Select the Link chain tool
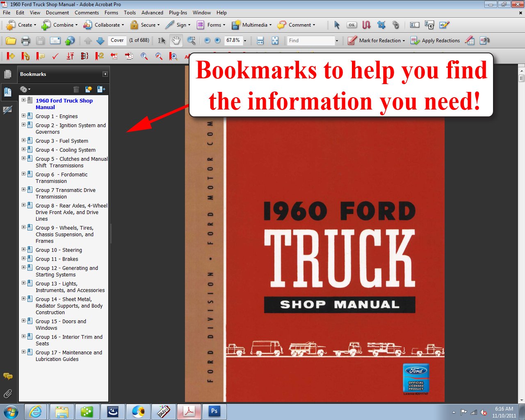The height and width of the screenshot is (420, 525). (395, 25)
